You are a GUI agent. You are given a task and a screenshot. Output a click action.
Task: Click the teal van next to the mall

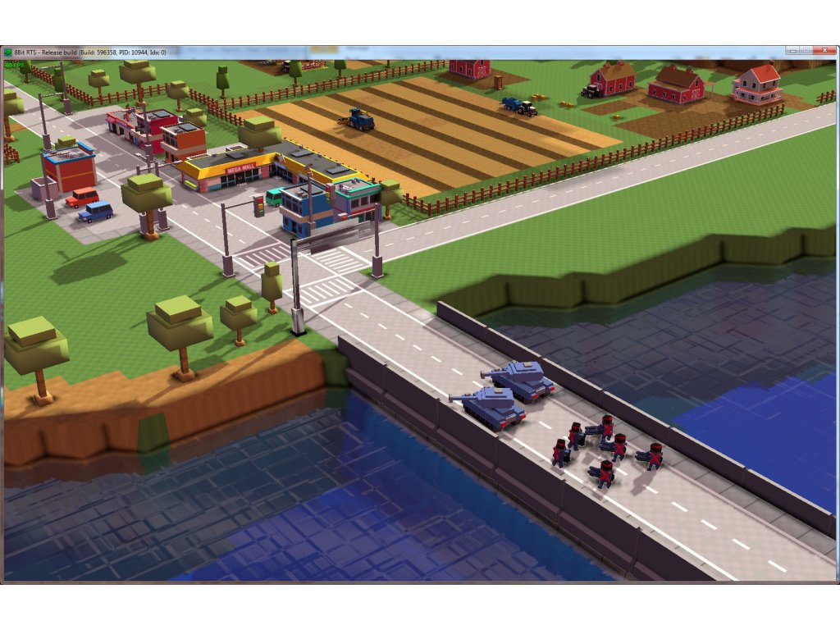click(274, 197)
